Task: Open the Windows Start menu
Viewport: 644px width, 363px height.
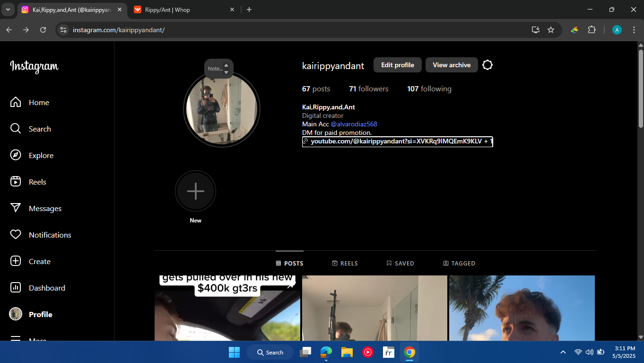Action: point(234,352)
